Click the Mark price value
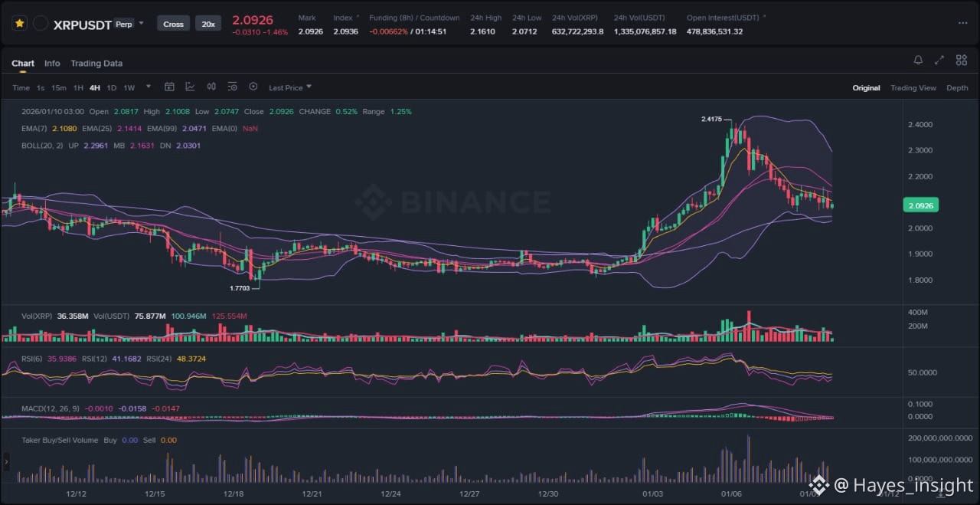980x505 pixels. pyautogui.click(x=311, y=31)
